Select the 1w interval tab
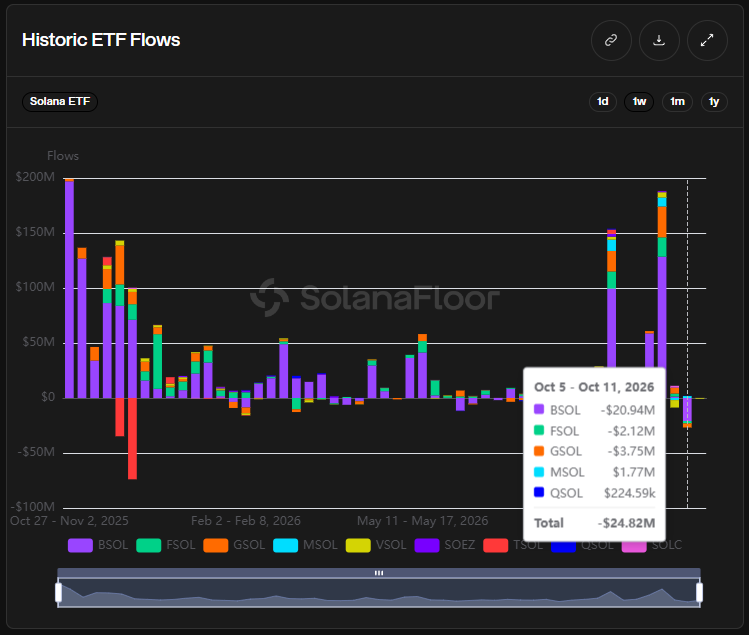 (x=639, y=102)
